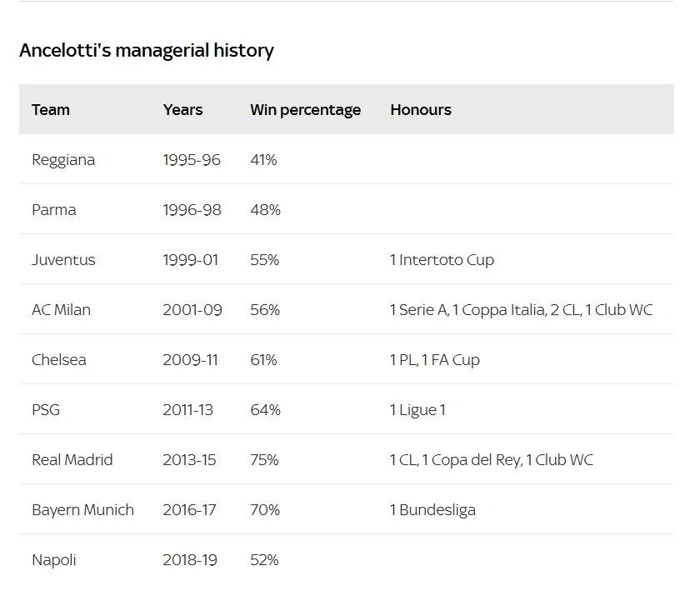Click the Juventus team cell
685x616 pixels.
tap(63, 259)
